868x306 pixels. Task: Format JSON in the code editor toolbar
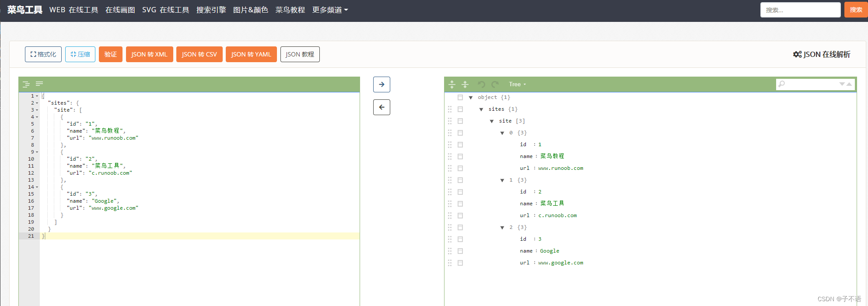click(x=26, y=84)
